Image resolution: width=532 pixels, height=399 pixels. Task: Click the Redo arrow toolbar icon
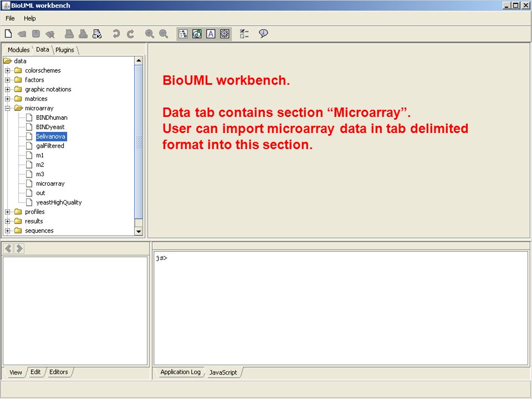[x=130, y=34]
